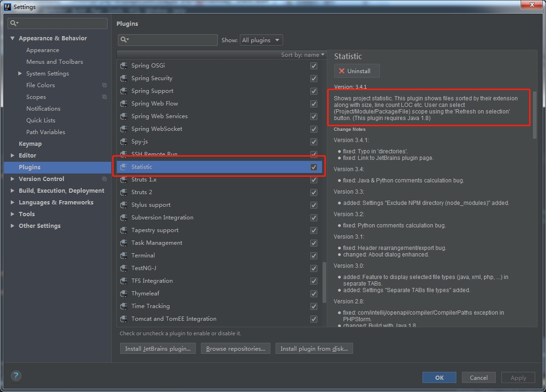The width and height of the screenshot is (546, 392).
Task: Click the File Colors project-level icon
Action: click(x=104, y=85)
